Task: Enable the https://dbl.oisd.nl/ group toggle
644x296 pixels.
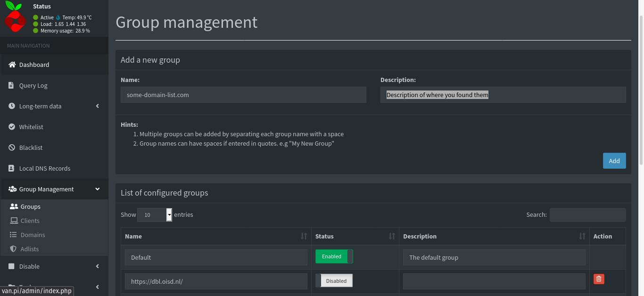Action: point(334,281)
